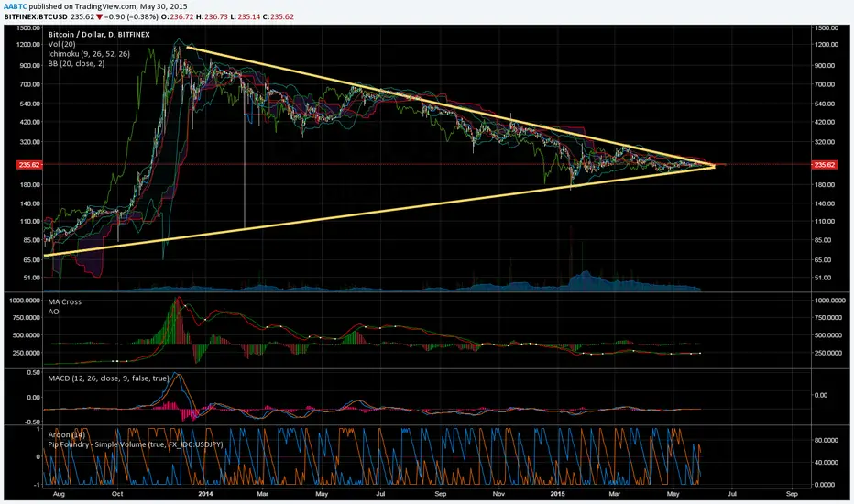The height and width of the screenshot is (504, 854).
Task: Click the red 235.62 tag on left price scale
Action: click(29, 165)
